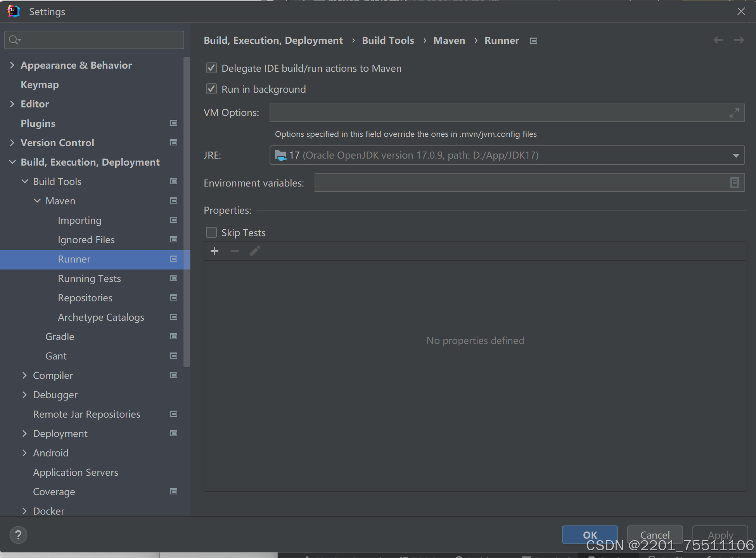Uncheck Delegate IDE build/run actions to Maven
Image resolution: width=756 pixels, height=558 pixels.
click(x=211, y=68)
